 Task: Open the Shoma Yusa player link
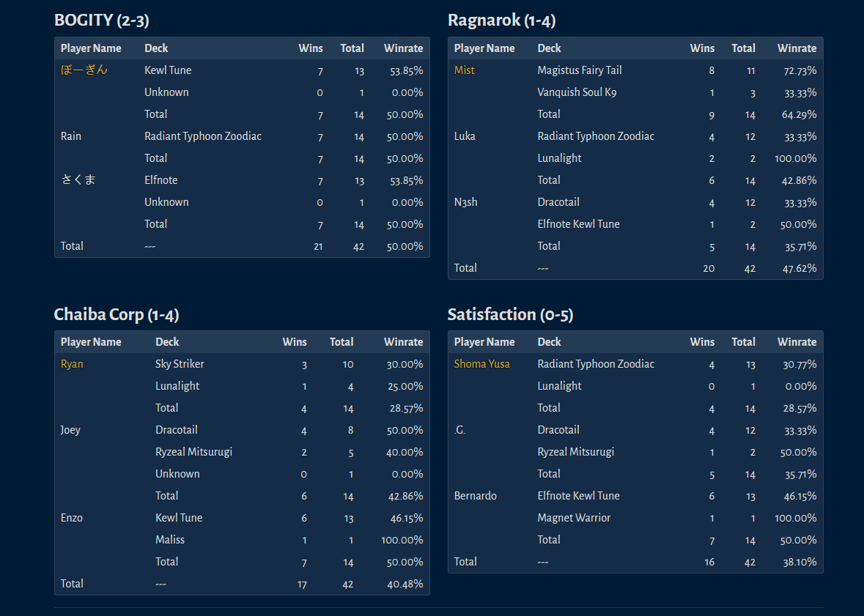(481, 364)
